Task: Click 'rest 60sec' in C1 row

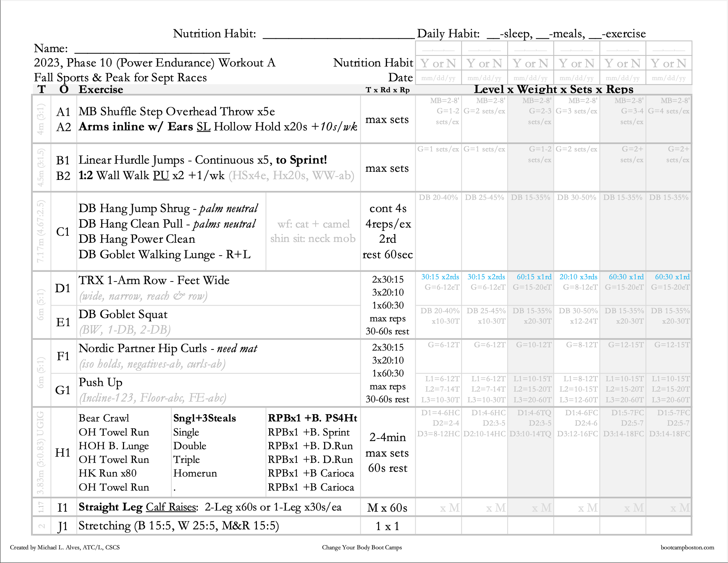Action: click(388, 255)
